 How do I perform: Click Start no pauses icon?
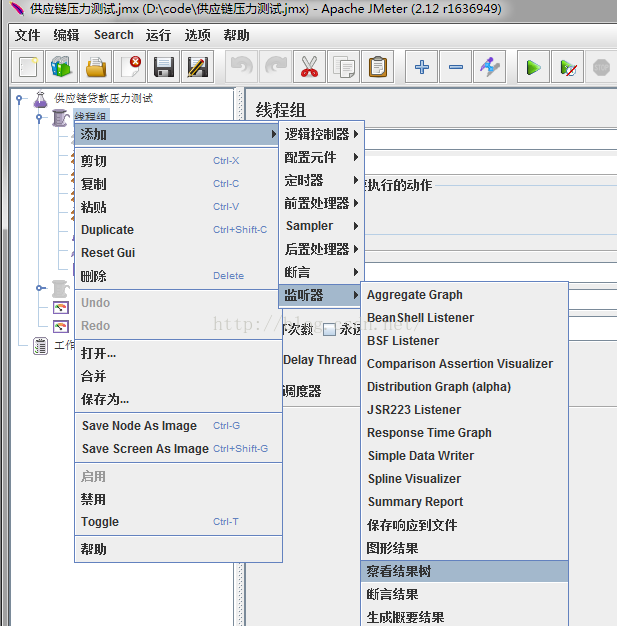point(567,67)
